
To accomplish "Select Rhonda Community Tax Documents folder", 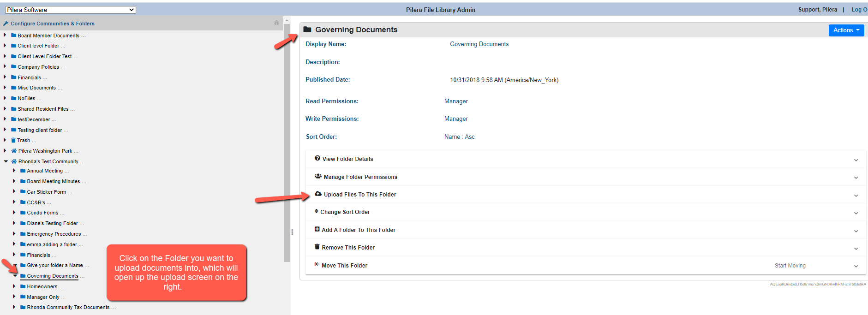I will pos(68,307).
